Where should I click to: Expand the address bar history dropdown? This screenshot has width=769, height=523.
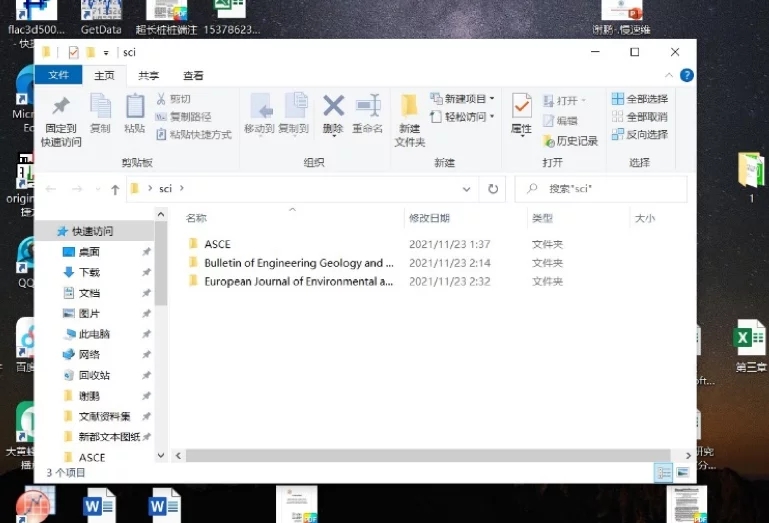466,189
